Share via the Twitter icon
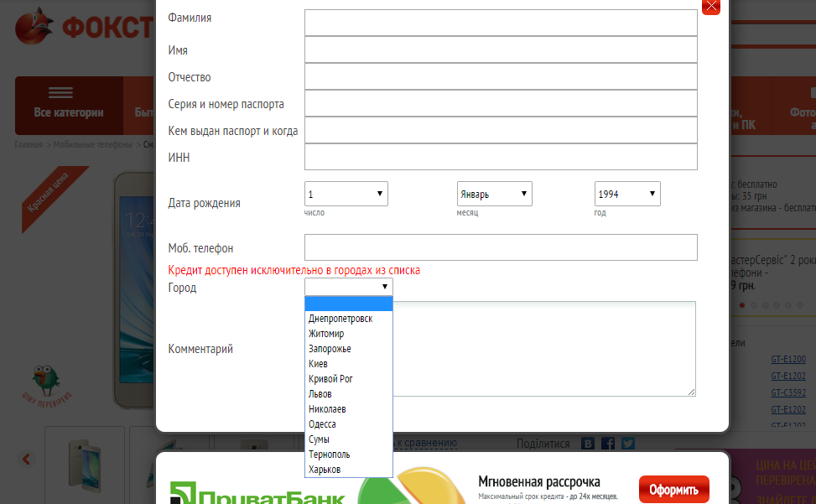Image resolution: width=816 pixels, height=504 pixels. click(x=627, y=444)
